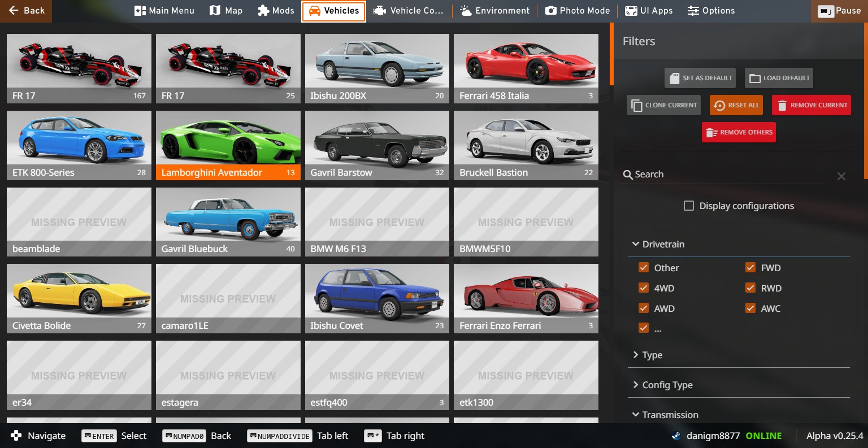The height and width of the screenshot is (448, 868).
Task: Click the Remove Others delete icon
Action: 711,132
